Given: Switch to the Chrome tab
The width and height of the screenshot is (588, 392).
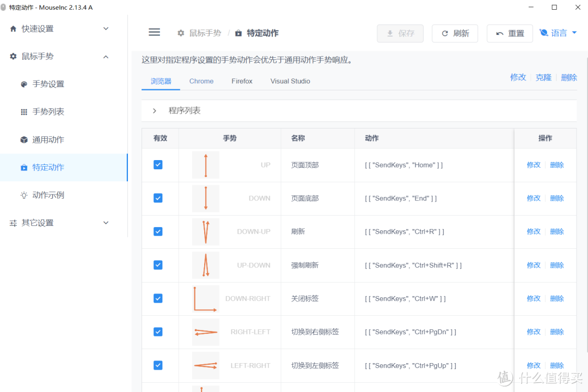Looking at the screenshot, I should pos(201,81).
